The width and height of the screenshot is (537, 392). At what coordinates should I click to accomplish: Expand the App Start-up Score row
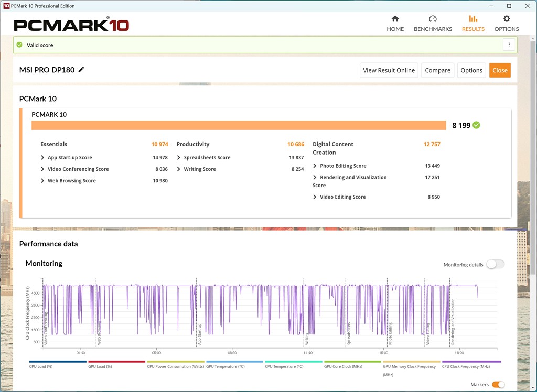43,158
